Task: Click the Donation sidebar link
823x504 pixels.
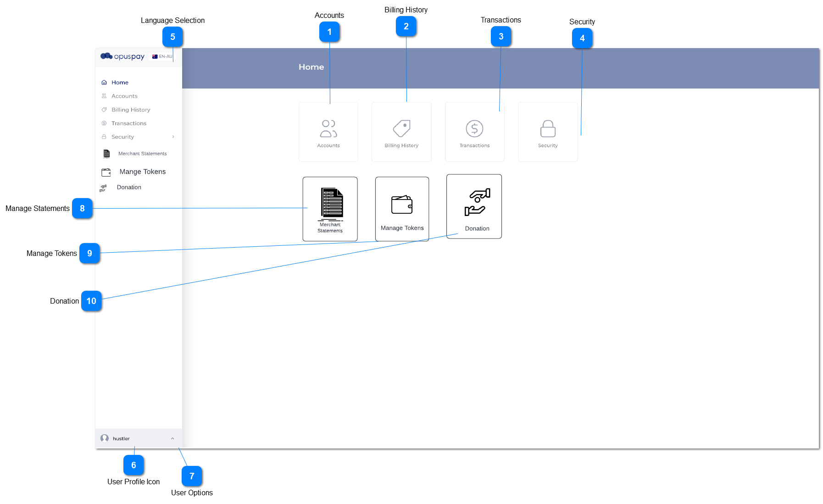Action: pos(129,187)
